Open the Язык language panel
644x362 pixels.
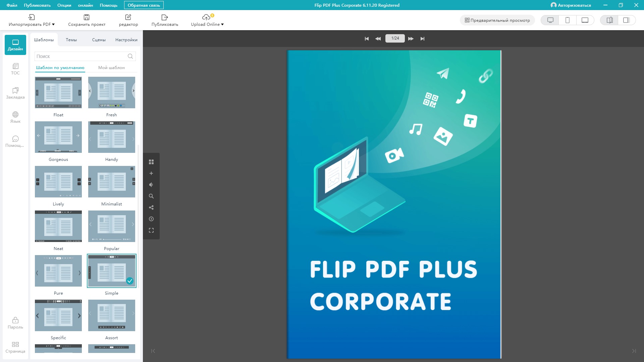coord(15,117)
